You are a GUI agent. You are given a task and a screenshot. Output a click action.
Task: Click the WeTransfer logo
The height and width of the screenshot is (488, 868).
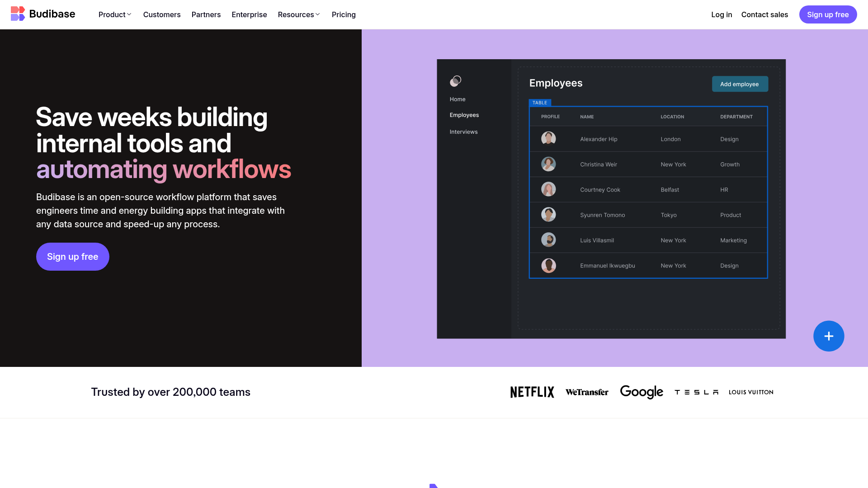click(x=587, y=392)
